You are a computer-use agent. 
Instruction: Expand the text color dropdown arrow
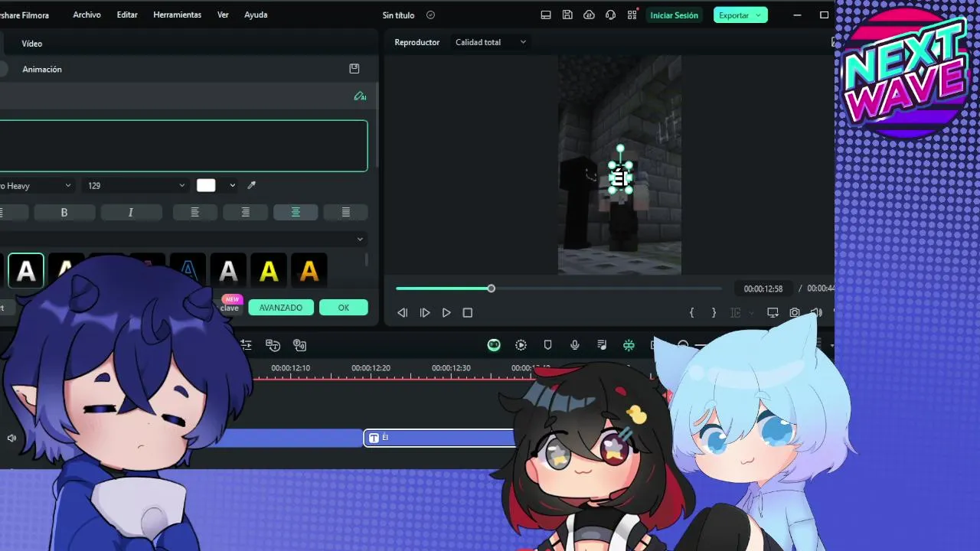coord(232,185)
